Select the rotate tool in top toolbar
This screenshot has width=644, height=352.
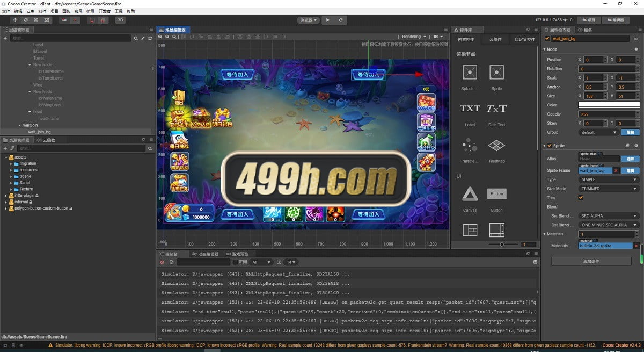click(x=26, y=20)
